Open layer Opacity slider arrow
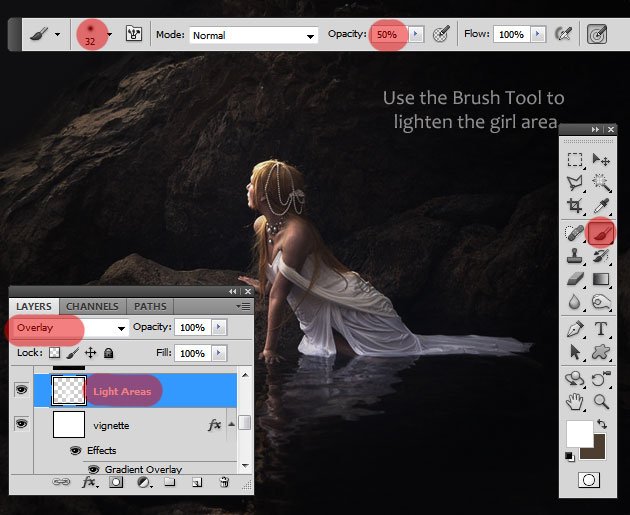Image resolution: width=630 pixels, height=515 pixels. point(219,327)
